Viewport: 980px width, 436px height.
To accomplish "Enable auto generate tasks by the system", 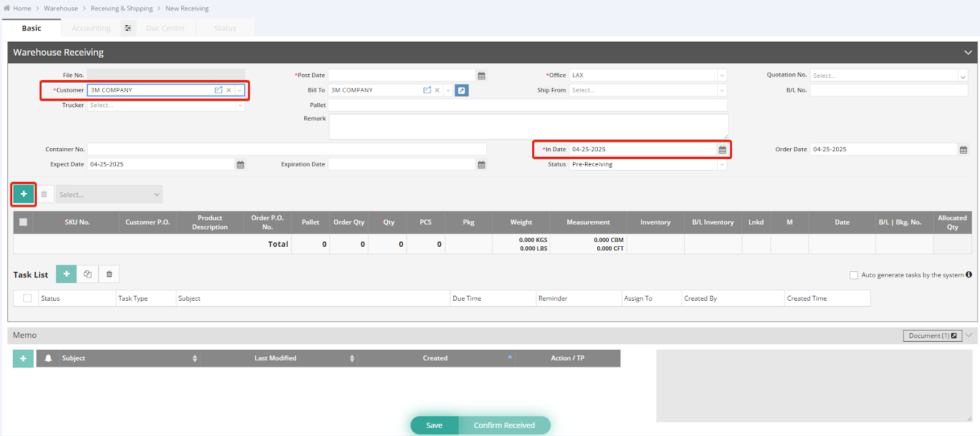I will point(854,275).
